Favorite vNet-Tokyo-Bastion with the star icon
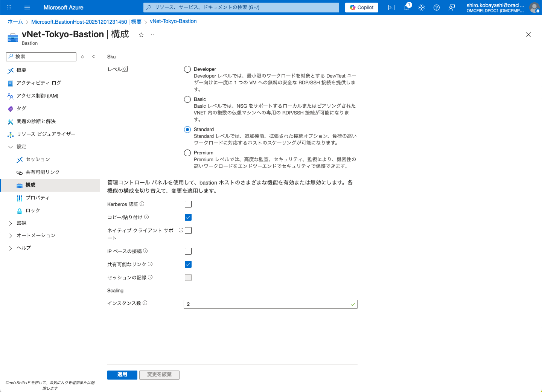 pyautogui.click(x=141, y=34)
